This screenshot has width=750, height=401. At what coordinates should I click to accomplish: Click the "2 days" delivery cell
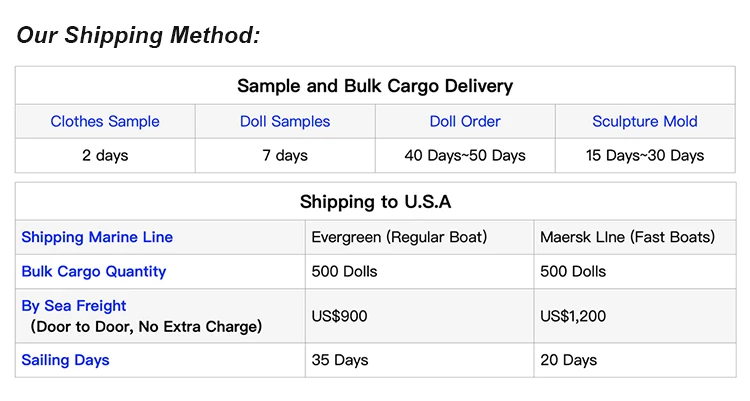(x=105, y=155)
